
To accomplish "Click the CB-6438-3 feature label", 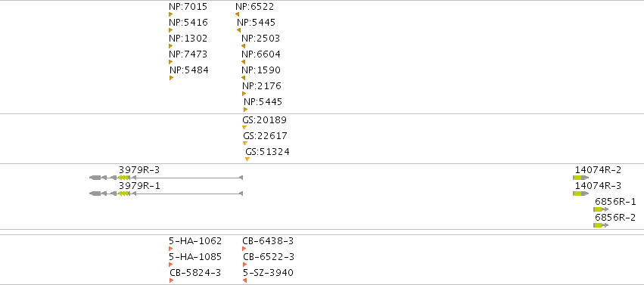I will [x=268, y=240].
